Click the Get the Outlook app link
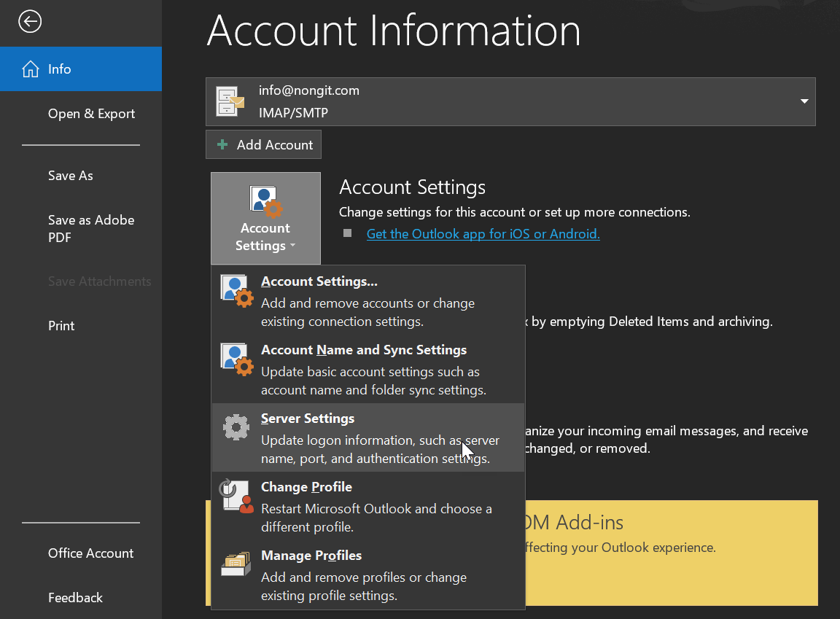The width and height of the screenshot is (840, 619). click(x=483, y=233)
